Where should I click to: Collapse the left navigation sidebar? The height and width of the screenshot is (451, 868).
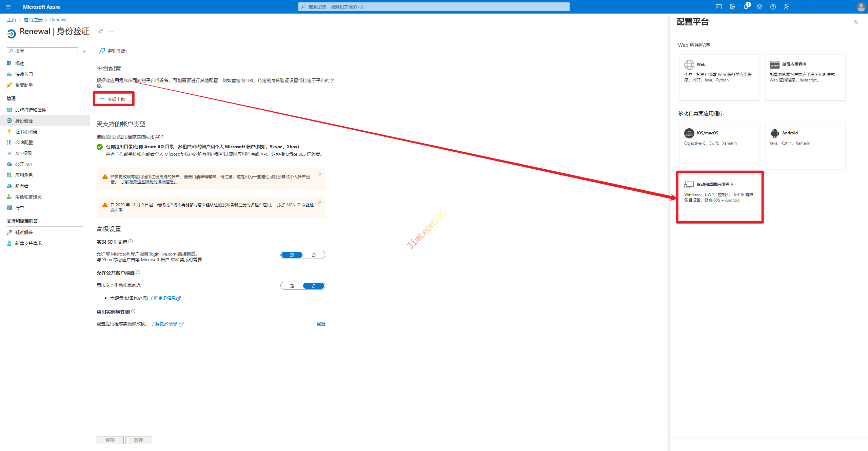pyautogui.click(x=84, y=51)
